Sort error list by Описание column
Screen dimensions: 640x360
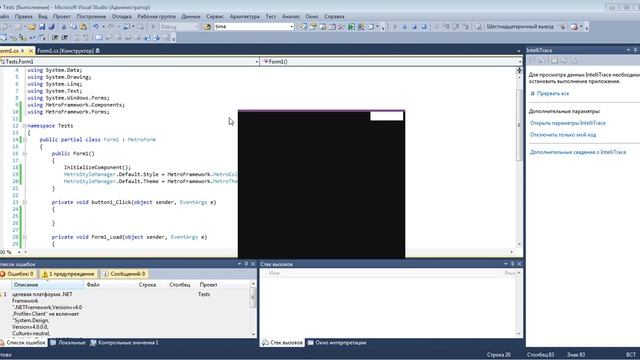point(47,284)
